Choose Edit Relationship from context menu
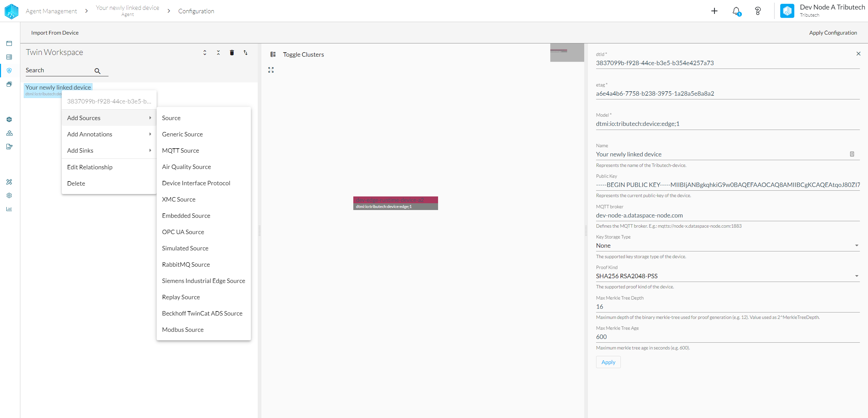The width and height of the screenshot is (868, 418). (109, 167)
